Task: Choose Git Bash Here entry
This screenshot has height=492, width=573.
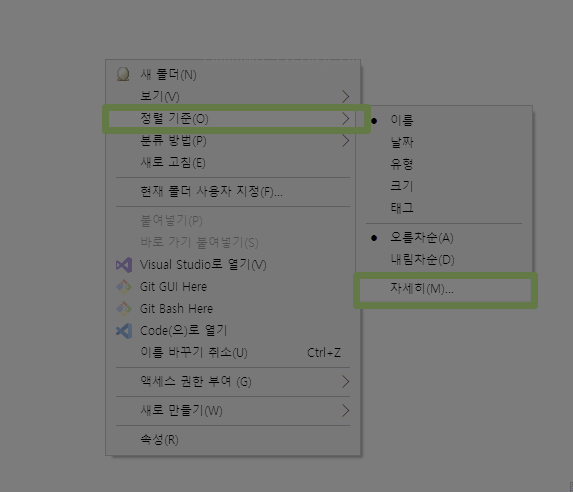Action: pyautogui.click(x=233, y=309)
